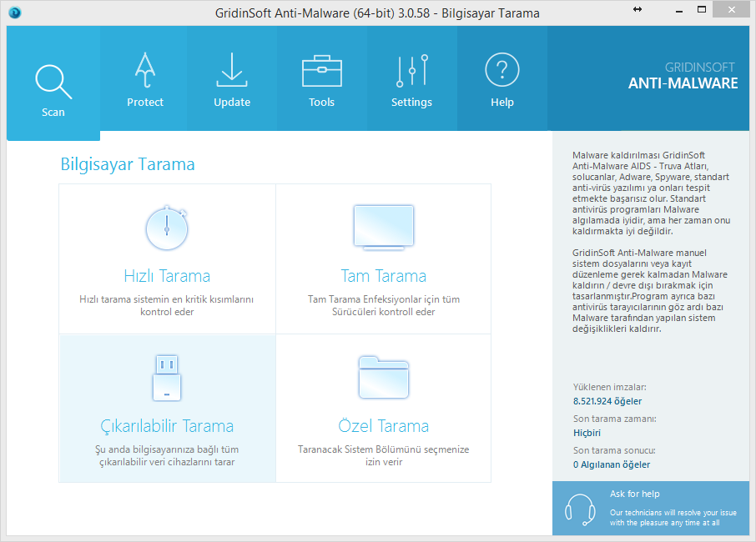Click the window title GridinSoft Anti-Malware text
The height and width of the screenshot is (542, 756).
tap(377, 13)
